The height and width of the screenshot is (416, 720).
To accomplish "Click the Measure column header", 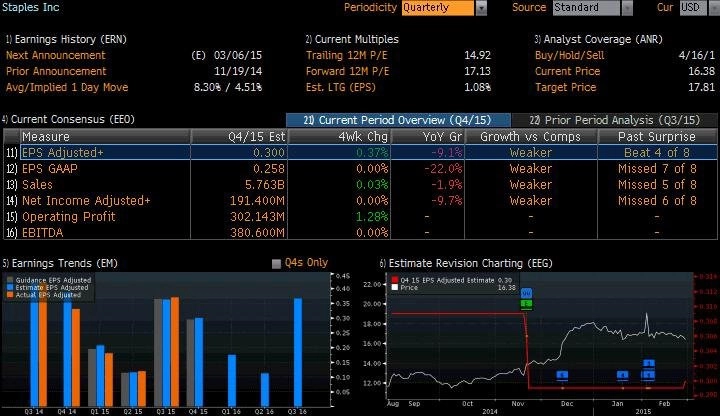I will click(x=105, y=137).
